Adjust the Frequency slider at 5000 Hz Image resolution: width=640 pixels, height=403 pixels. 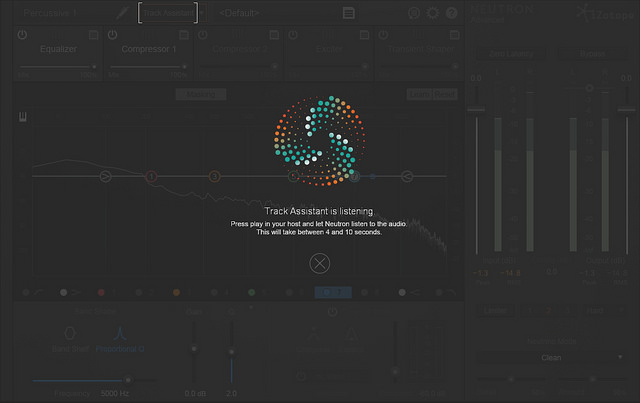pos(128,380)
